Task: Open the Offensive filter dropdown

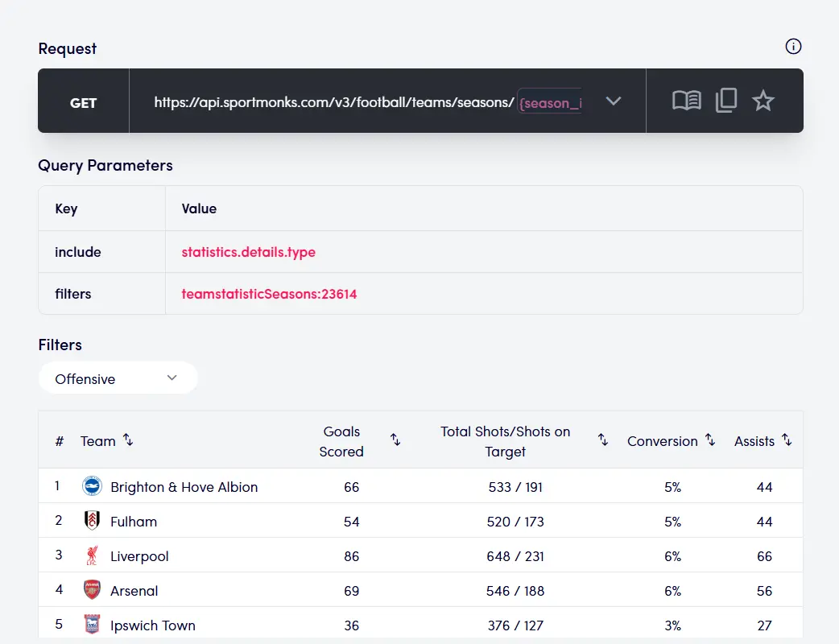Action: click(118, 378)
